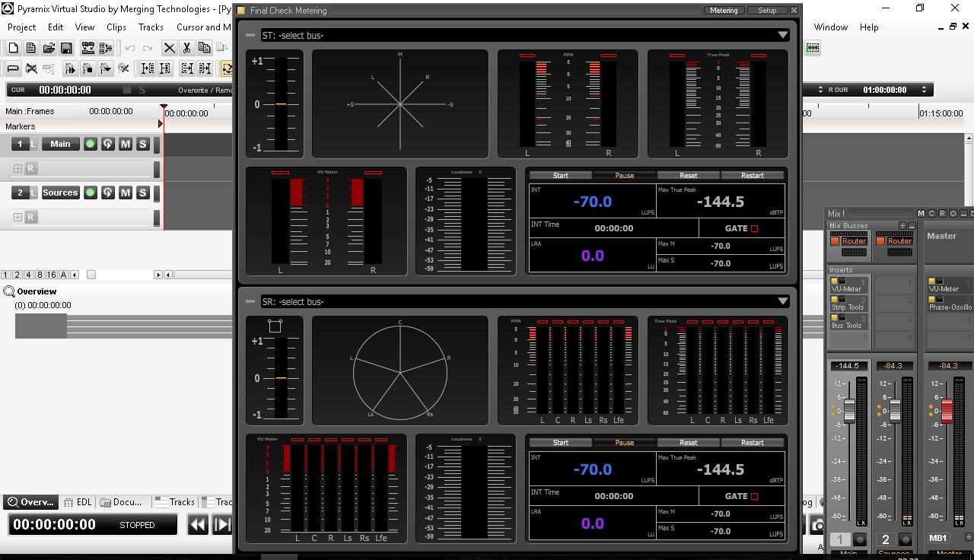Image resolution: width=974 pixels, height=560 pixels.
Task: Open the Clips menu
Action: coord(116,27)
